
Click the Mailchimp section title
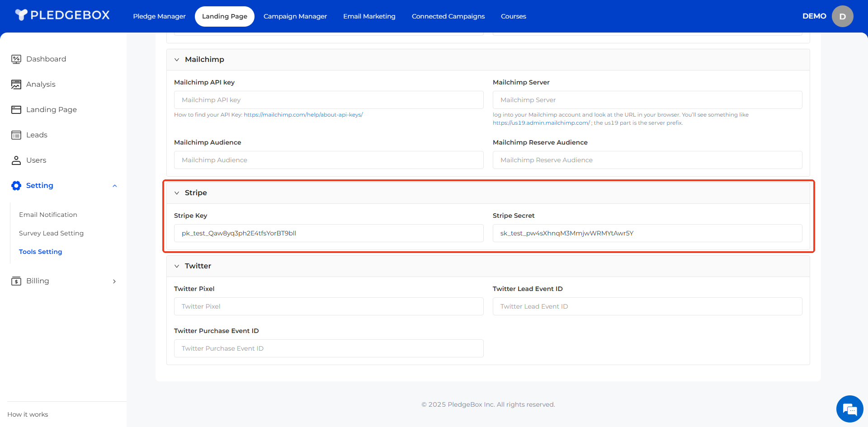pyautogui.click(x=204, y=60)
